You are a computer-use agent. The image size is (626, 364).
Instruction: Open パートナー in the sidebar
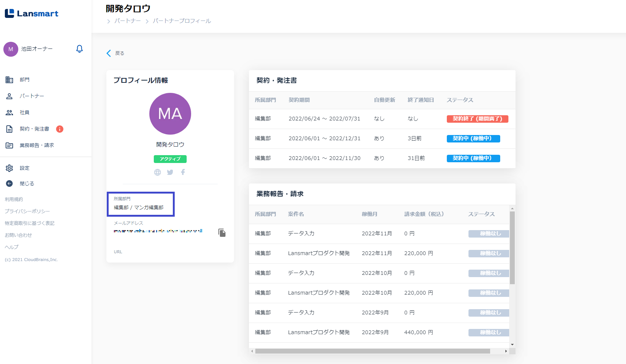(x=32, y=96)
